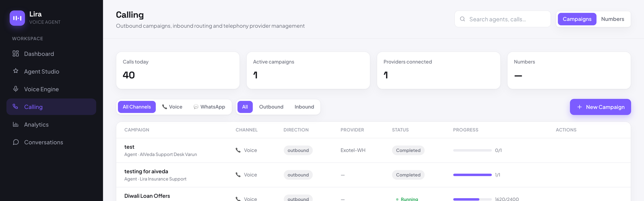Click progress bar in test row
This screenshot has width=644, height=201.
(473, 150)
